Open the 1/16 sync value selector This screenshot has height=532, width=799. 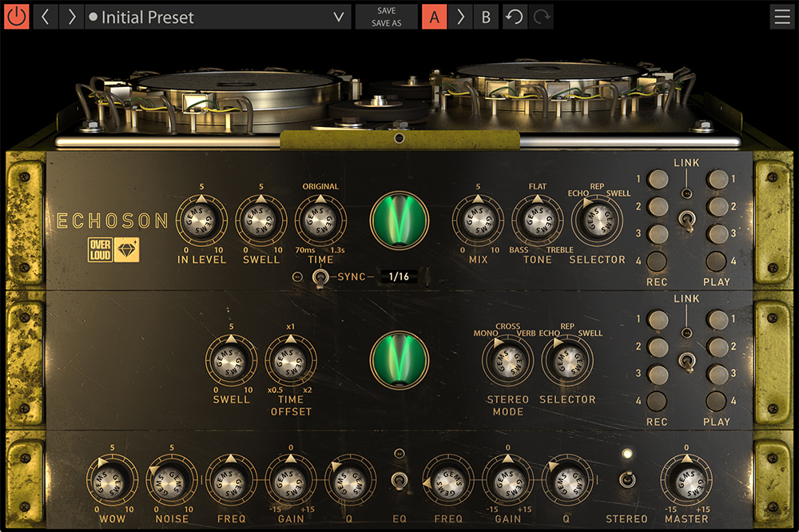coord(399,276)
